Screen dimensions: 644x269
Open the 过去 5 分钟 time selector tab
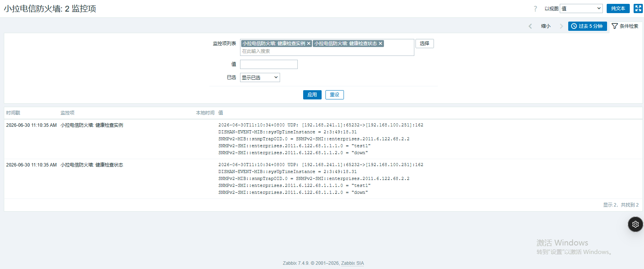click(x=587, y=26)
